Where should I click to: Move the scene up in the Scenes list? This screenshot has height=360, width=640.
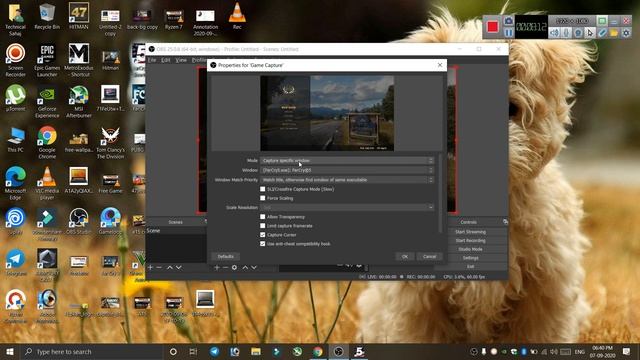(x=170, y=267)
